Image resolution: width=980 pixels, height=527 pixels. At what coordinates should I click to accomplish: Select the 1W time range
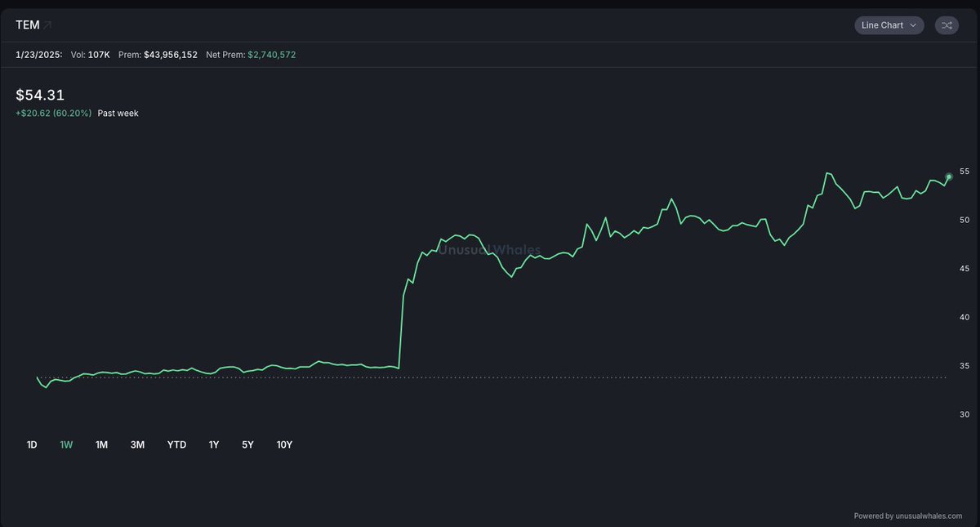coord(66,444)
